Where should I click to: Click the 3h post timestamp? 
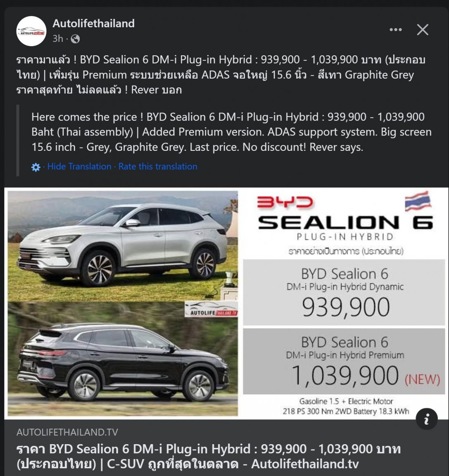point(58,38)
